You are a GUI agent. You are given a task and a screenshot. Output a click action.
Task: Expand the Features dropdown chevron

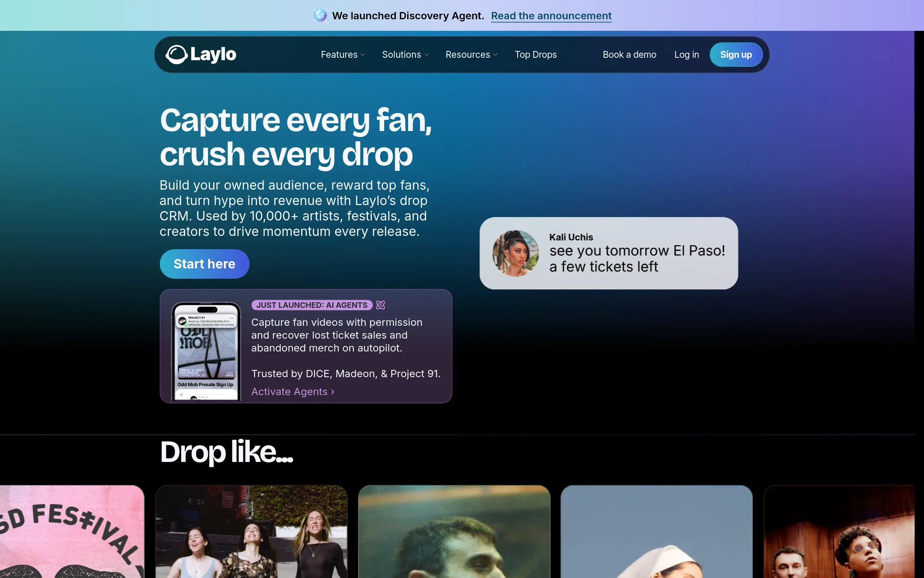(363, 55)
